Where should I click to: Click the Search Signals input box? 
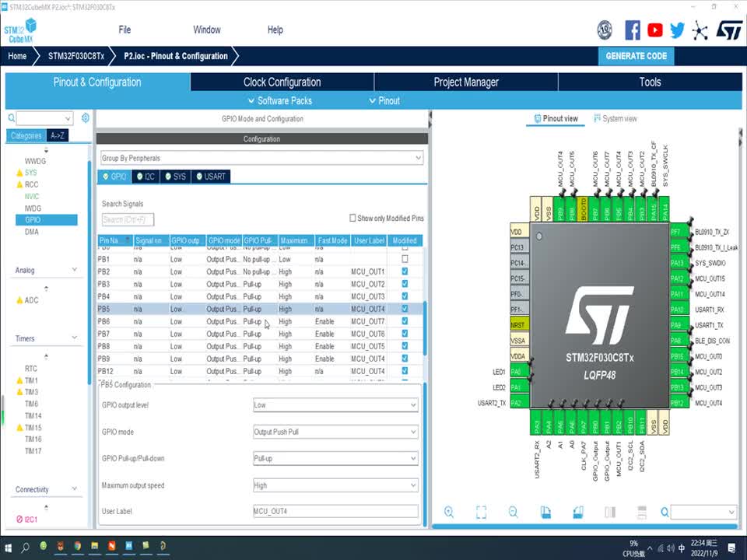click(128, 219)
